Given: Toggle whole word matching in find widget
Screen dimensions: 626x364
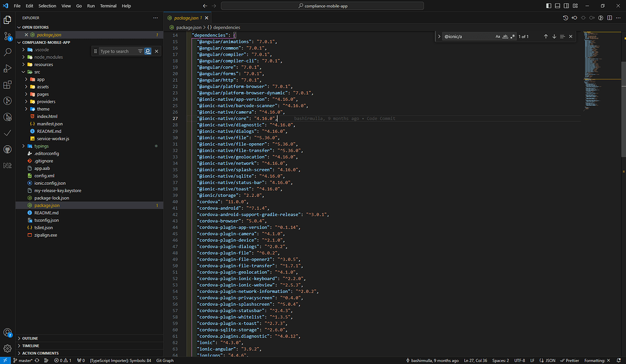Looking at the screenshot, I should click(x=505, y=37).
